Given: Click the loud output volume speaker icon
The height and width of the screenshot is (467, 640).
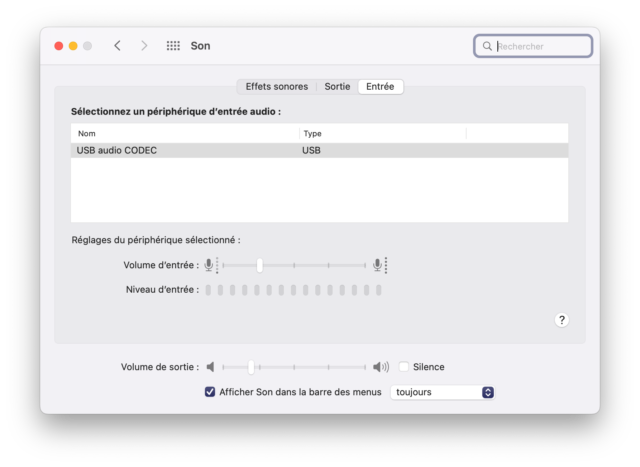Looking at the screenshot, I should [381, 367].
